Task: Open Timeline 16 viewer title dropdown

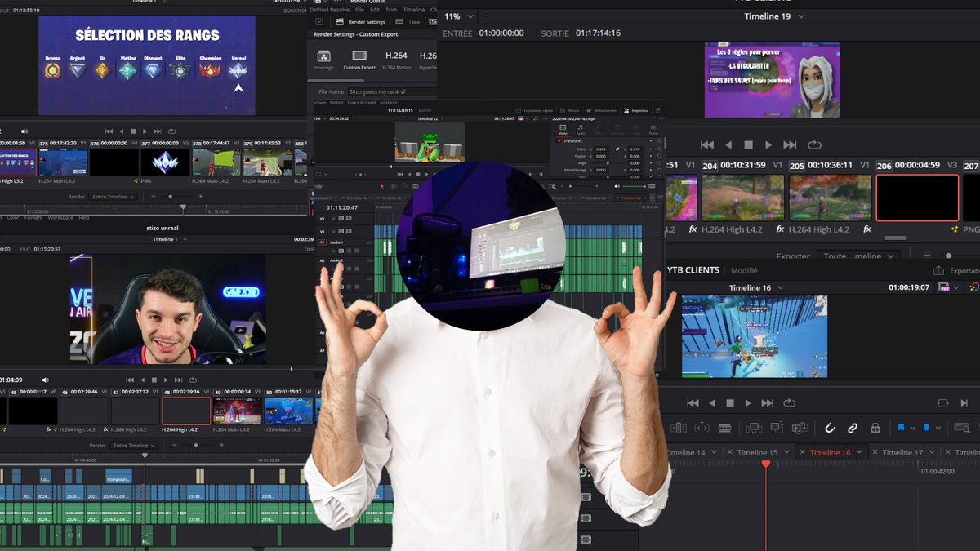Action: [x=780, y=287]
